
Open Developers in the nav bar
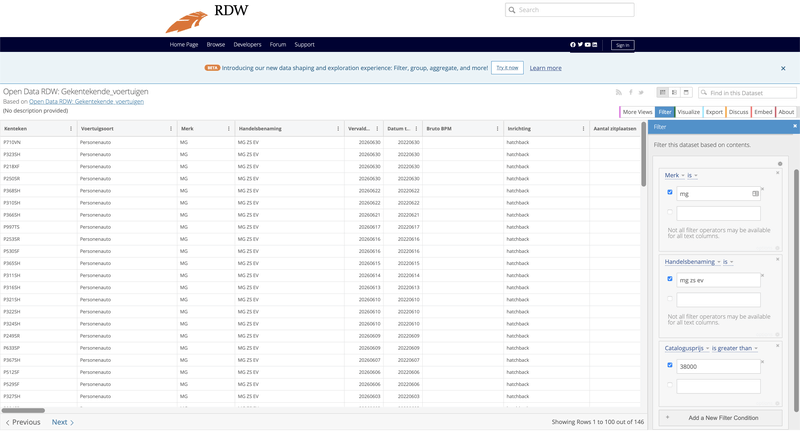point(247,45)
